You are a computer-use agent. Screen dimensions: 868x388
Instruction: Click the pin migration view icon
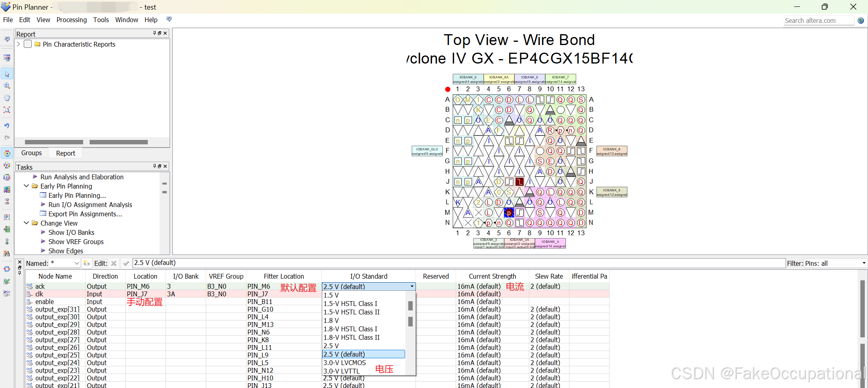7,229
